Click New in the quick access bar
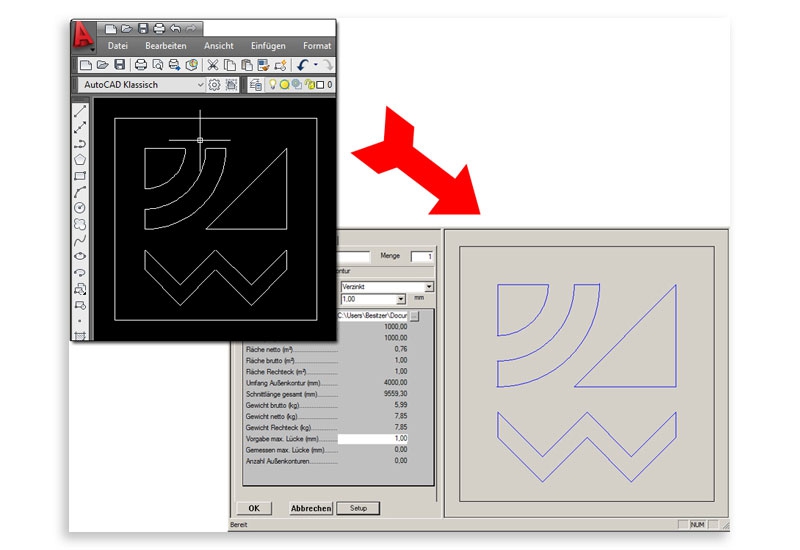The width and height of the screenshot is (800, 550). coord(111,29)
